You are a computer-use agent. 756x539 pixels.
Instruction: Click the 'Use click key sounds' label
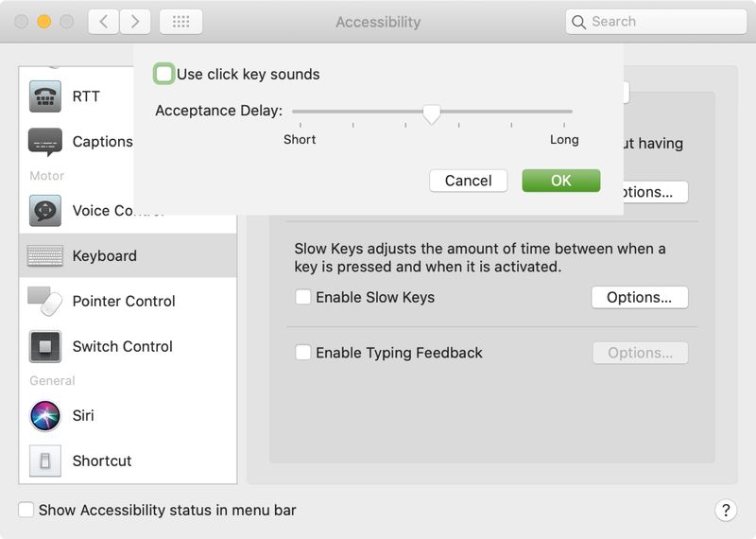[x=248, y=75]
